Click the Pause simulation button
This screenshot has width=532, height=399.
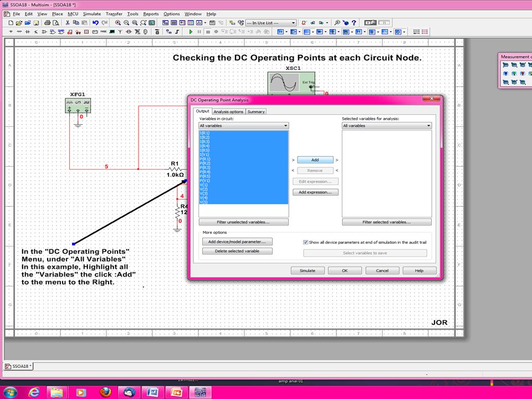point(199,32)
